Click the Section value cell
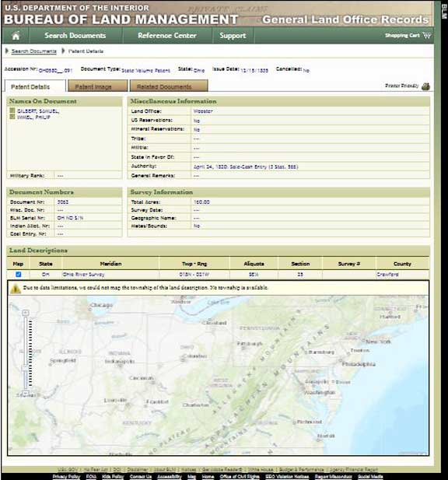This screenshot has width=448, height=480. 300,275
